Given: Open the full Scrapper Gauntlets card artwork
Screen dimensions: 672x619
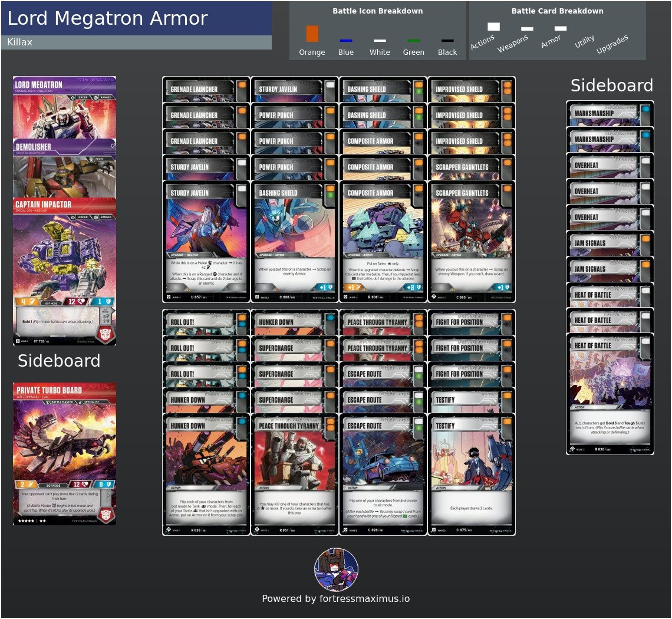Looking at the screenshot, I should (472, 225).
